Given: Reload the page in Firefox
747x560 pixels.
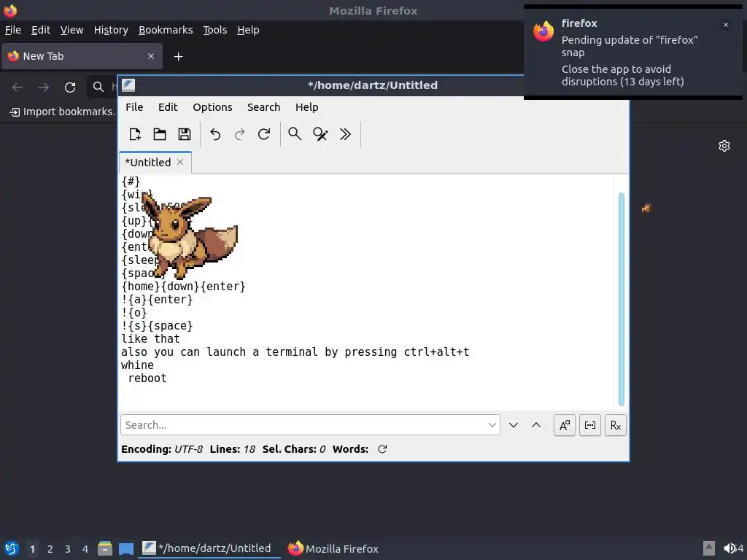Looking at the screenshot, I should (70, 87).
